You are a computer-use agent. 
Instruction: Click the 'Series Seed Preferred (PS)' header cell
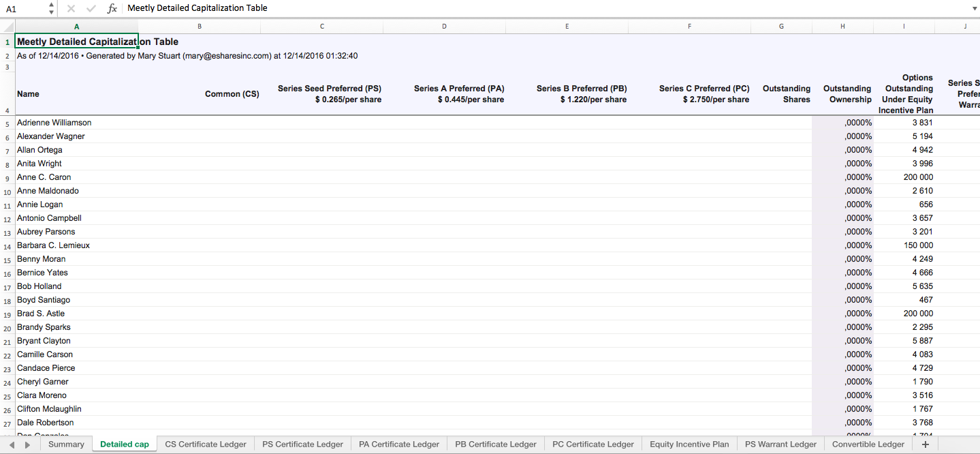322,94
